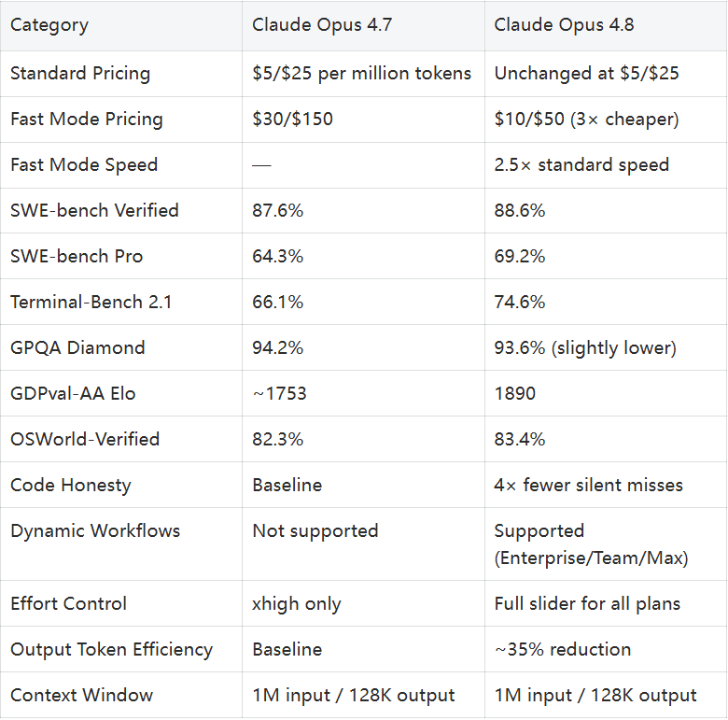Select the Supported (Enterprise/Team/Max) cell
The height and width of the screenshot is (720, 728).
[x=591, y=544]
